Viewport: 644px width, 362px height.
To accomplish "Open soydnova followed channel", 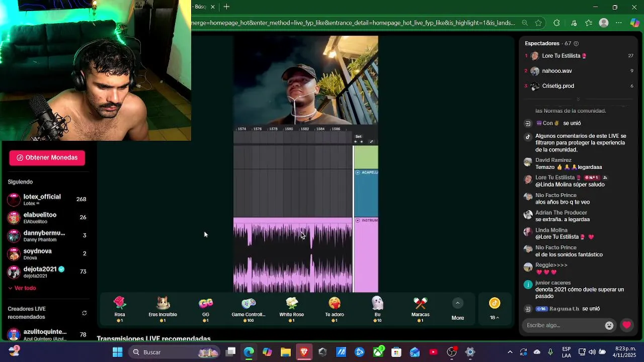I will click(x=47, y=254).
